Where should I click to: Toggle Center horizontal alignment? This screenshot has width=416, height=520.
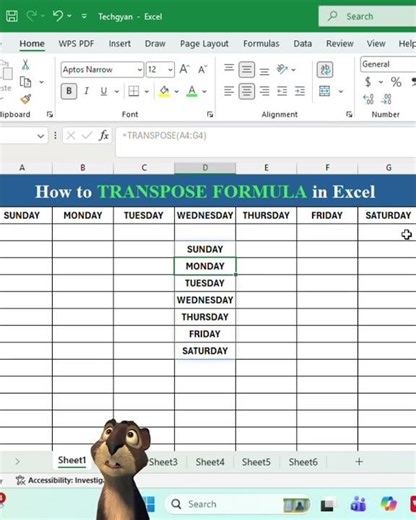[247, 91]
